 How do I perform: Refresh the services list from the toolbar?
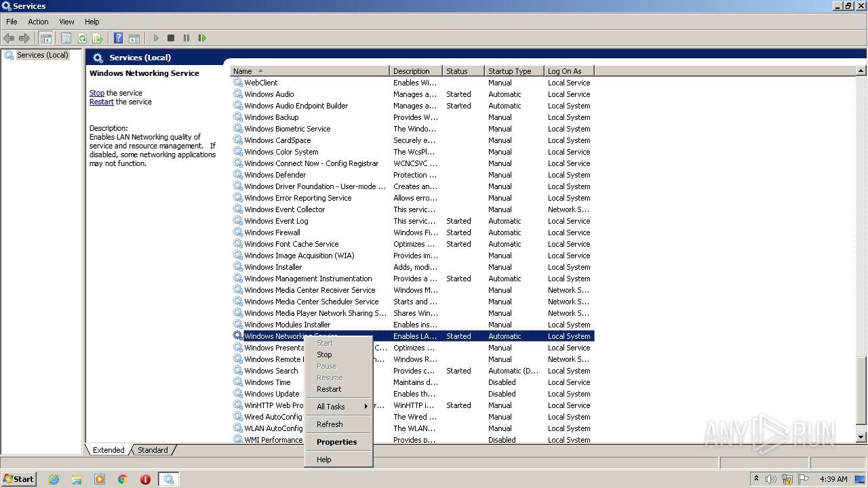click(x=82, y=38)
